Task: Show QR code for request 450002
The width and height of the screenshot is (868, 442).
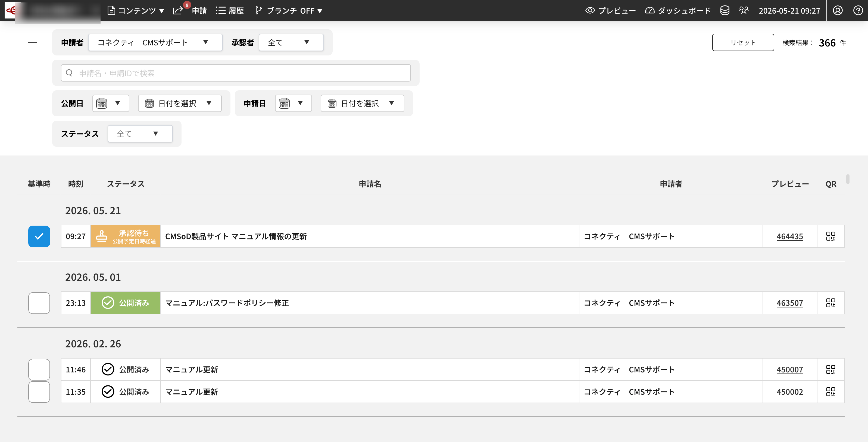Action: 830,392
